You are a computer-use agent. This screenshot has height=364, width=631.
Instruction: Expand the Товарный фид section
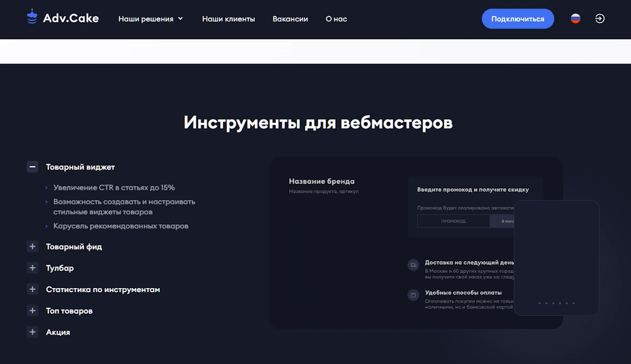point(32,247)
